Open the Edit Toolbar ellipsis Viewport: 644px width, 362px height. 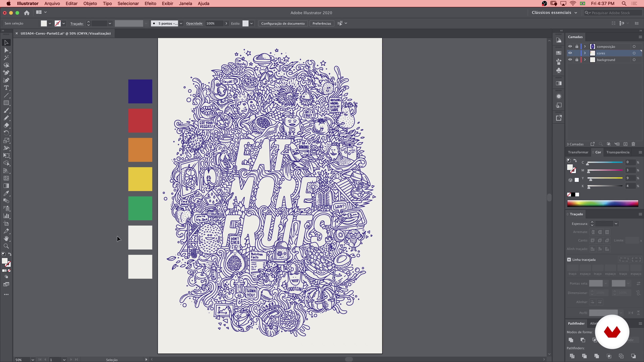coord(6,295)
